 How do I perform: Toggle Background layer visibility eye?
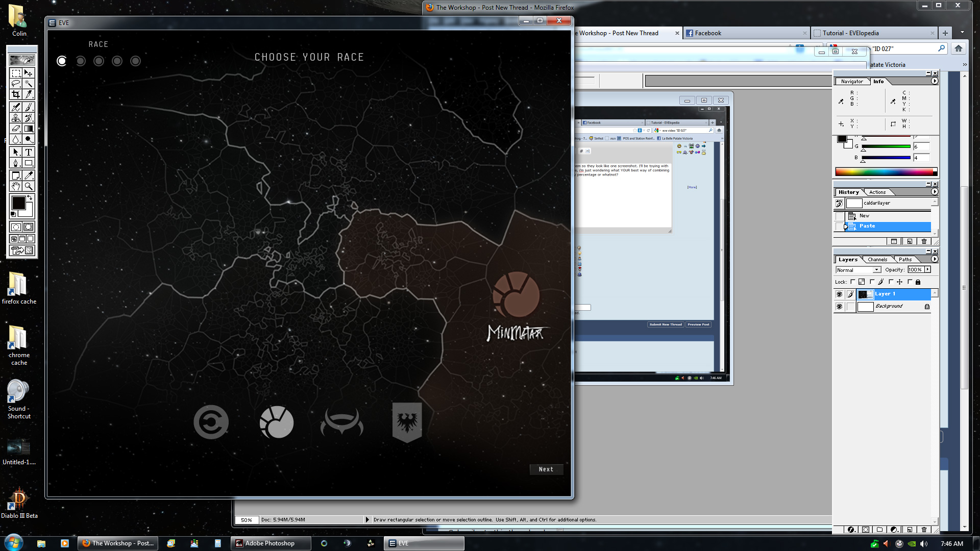[839, 307]
